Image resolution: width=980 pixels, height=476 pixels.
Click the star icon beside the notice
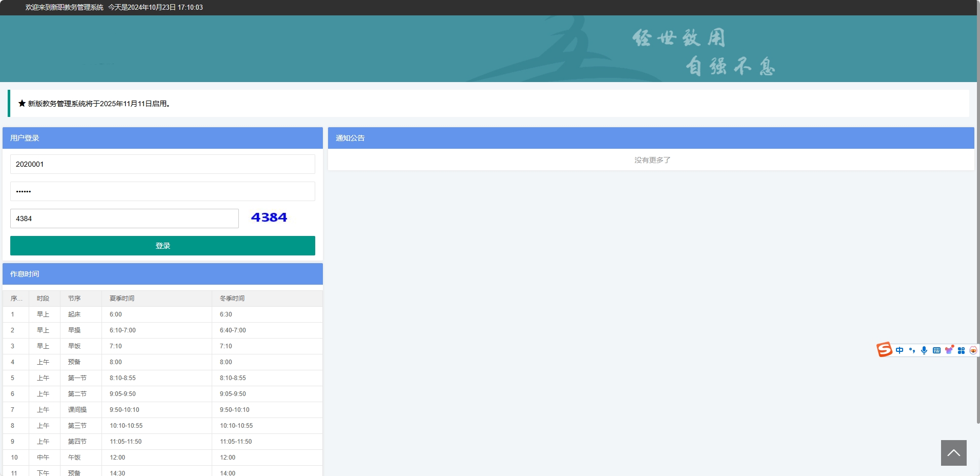pyautogui.click(x=22, y=103)
